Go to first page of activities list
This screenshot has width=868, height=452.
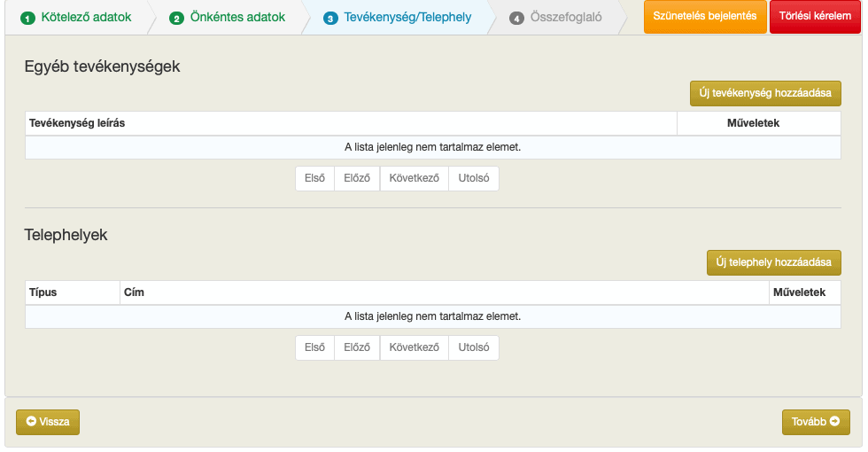314,178
